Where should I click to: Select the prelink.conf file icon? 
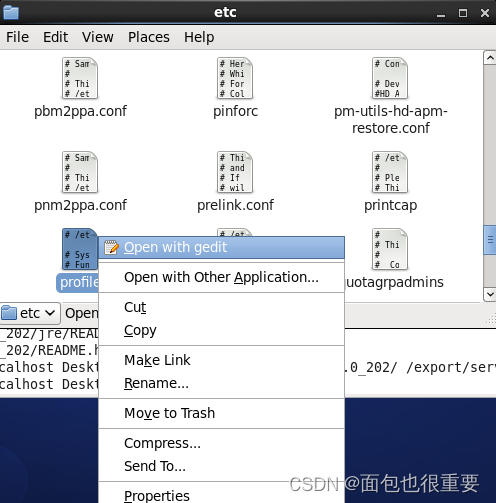235,172
